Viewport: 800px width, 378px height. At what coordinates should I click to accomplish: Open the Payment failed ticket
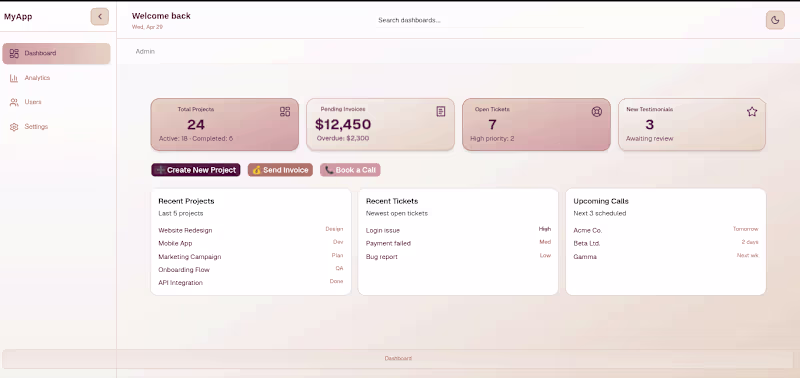[458, 243]
